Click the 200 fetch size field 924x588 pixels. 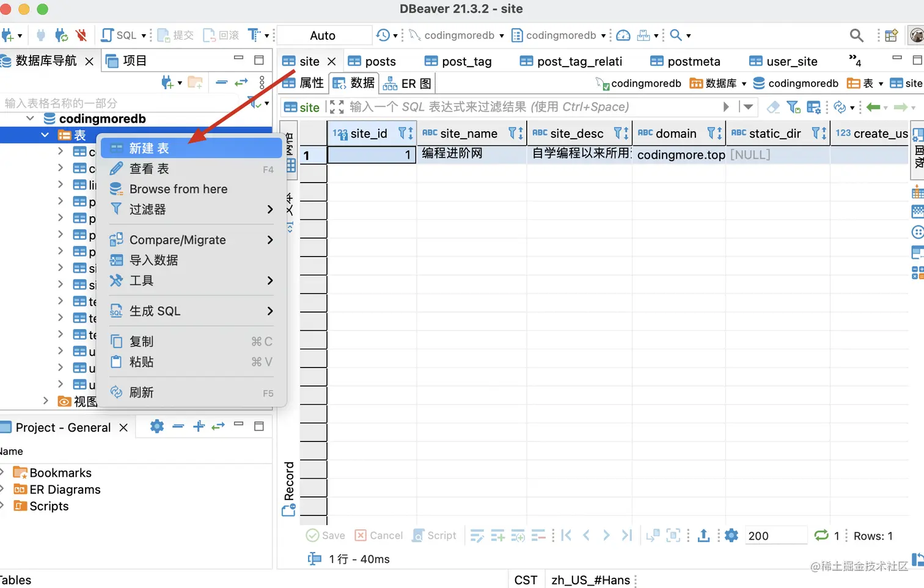pos(776,535)
